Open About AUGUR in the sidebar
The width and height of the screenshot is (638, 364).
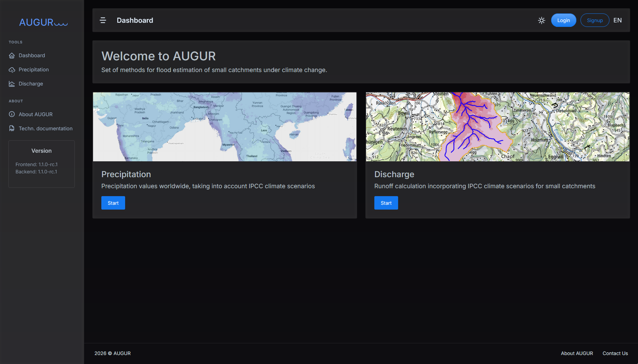[36, 114]
